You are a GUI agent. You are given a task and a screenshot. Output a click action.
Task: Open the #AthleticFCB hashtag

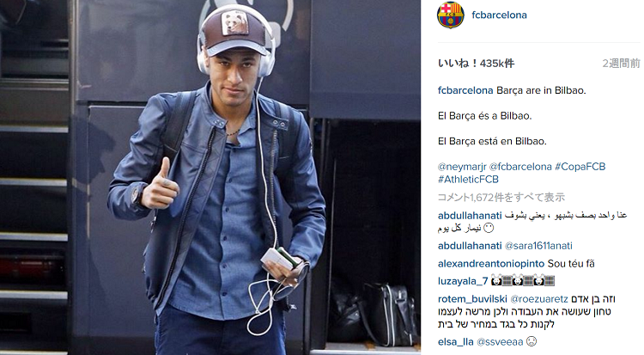click(x=468, y=180)
